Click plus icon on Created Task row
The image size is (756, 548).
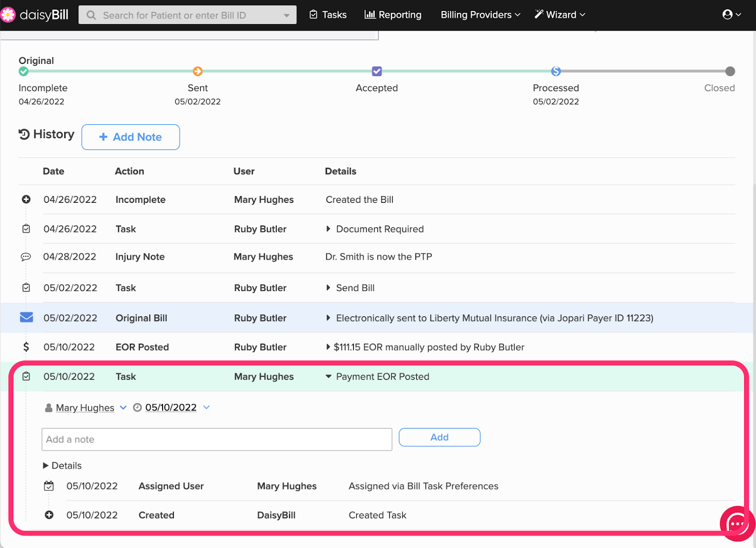[49, 515]
